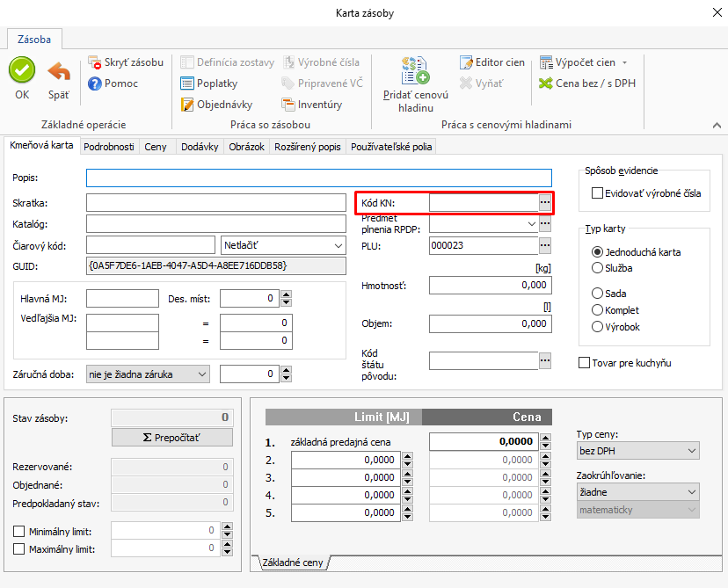Click the green OK checkmark icon

(22, 70)
